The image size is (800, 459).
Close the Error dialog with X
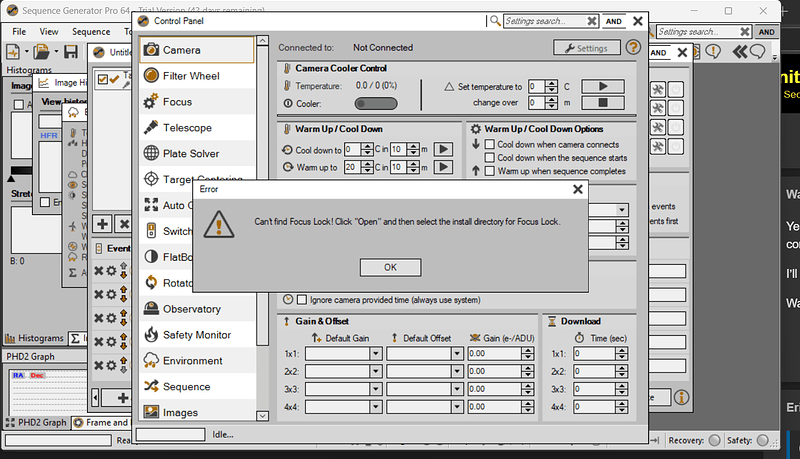coord(578,189)
